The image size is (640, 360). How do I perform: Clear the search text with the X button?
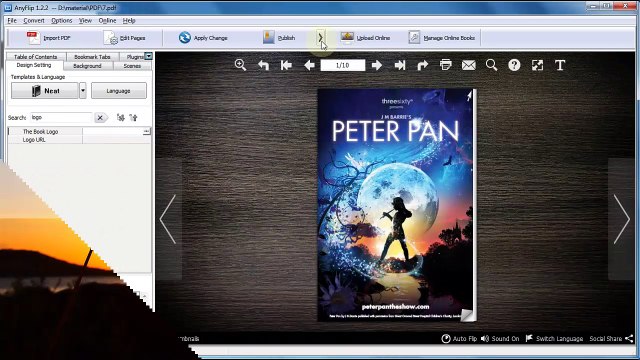[100, 118]
